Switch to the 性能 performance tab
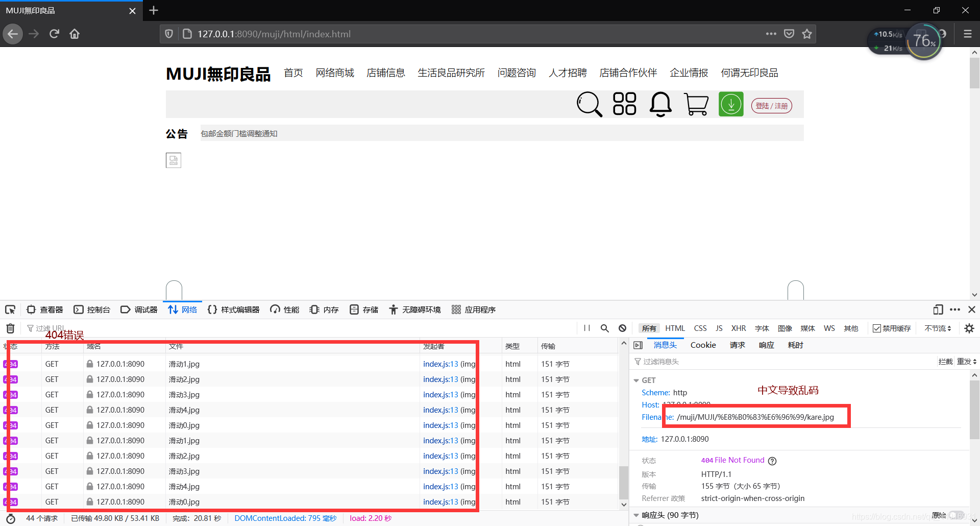Image resolution: width=980 pixels, height=526 pixels. [x=284, y=309]
